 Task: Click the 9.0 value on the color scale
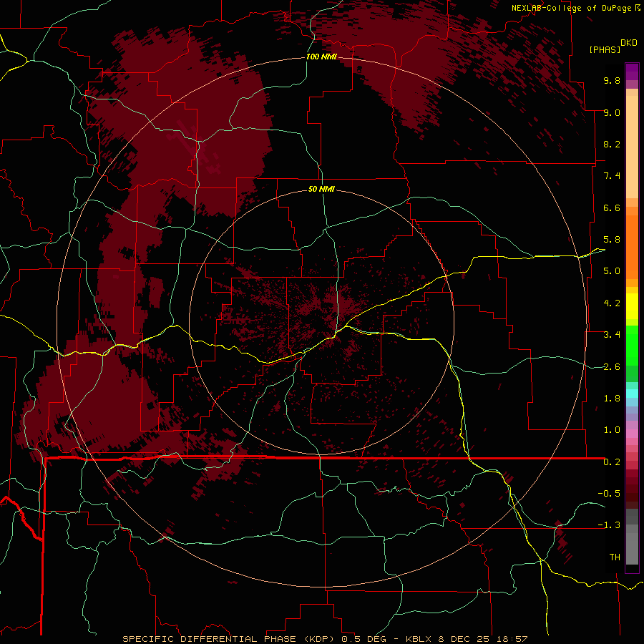(x=612, y=112)
